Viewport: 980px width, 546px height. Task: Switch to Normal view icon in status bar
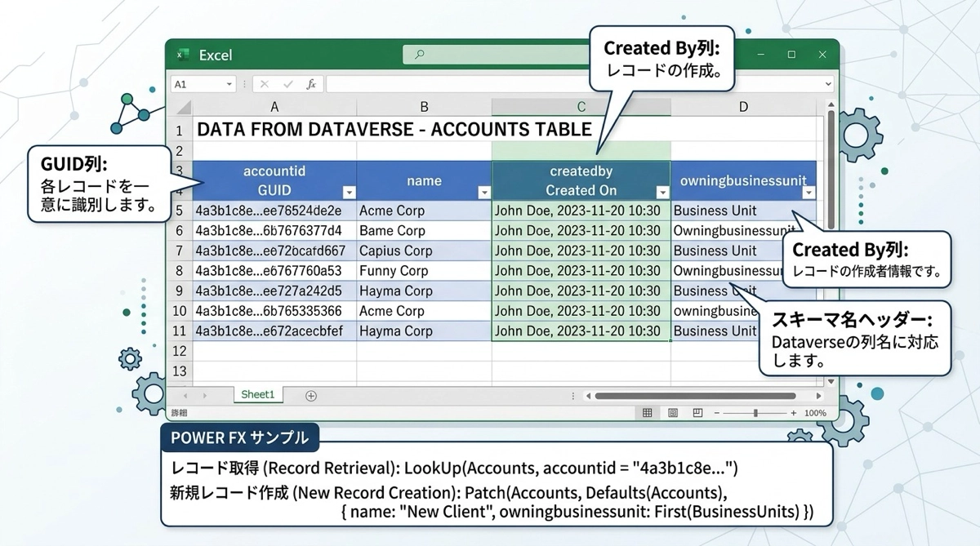coord(647,413)
